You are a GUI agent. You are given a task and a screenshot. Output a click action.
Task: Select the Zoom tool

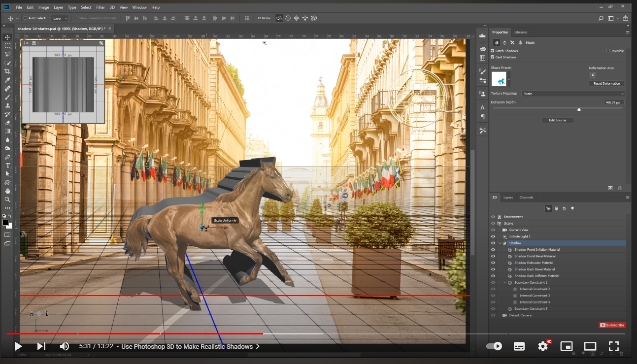coord(7,199)
